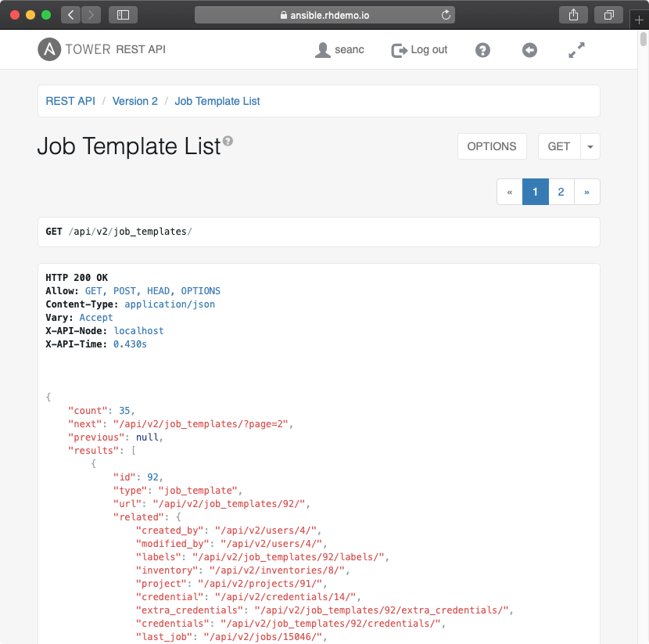The height and width of the screenshot is (644, 649).
Task: Open a new tab with plus button
Action: click(640, 20)
